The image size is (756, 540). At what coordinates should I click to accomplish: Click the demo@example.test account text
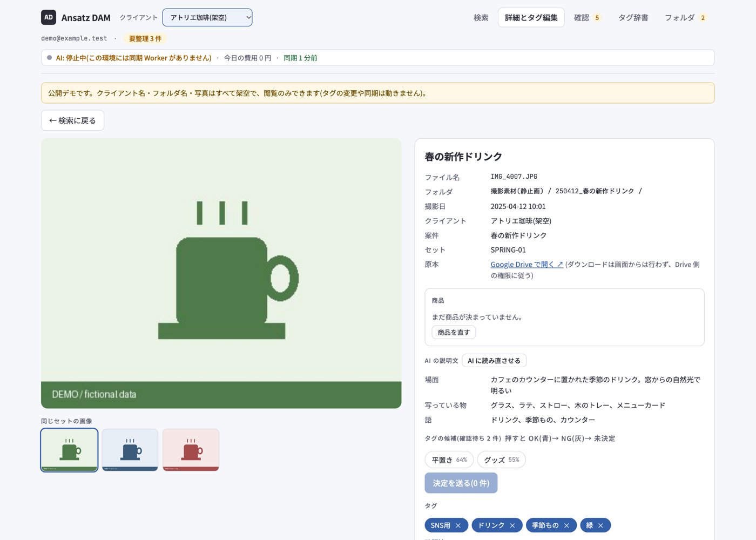pyautogui.click(x=74, y=38)
